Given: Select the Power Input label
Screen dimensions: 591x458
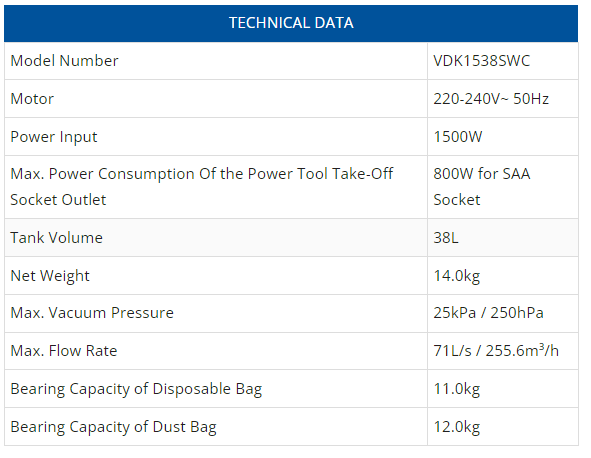Looking at the screenshot, I should 54,137.
